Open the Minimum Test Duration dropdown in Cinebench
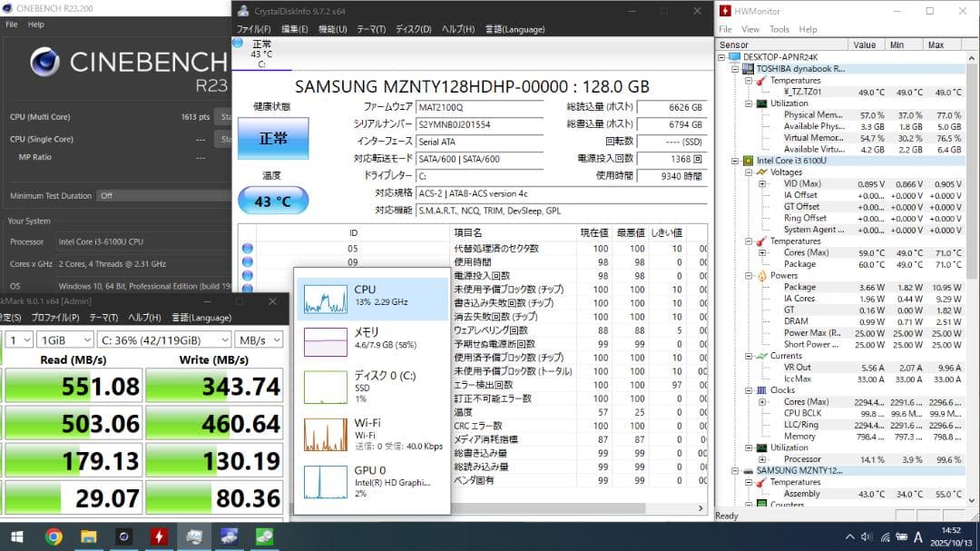The width and height of the screenshot is (980, 551). click(x=163, y=196)
